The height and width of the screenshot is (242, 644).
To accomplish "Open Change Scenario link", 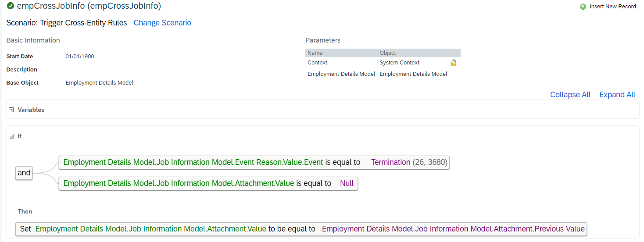I will click(162, 23).
